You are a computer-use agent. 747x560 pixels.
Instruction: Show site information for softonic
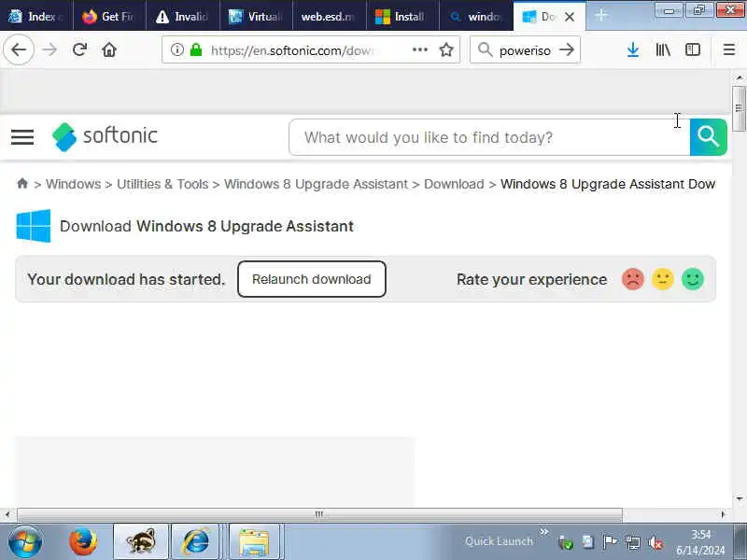[x=177, y=49]
